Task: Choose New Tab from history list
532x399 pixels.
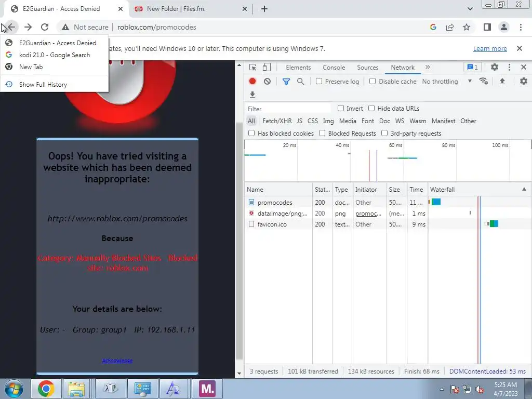Action: pos(54,67)
